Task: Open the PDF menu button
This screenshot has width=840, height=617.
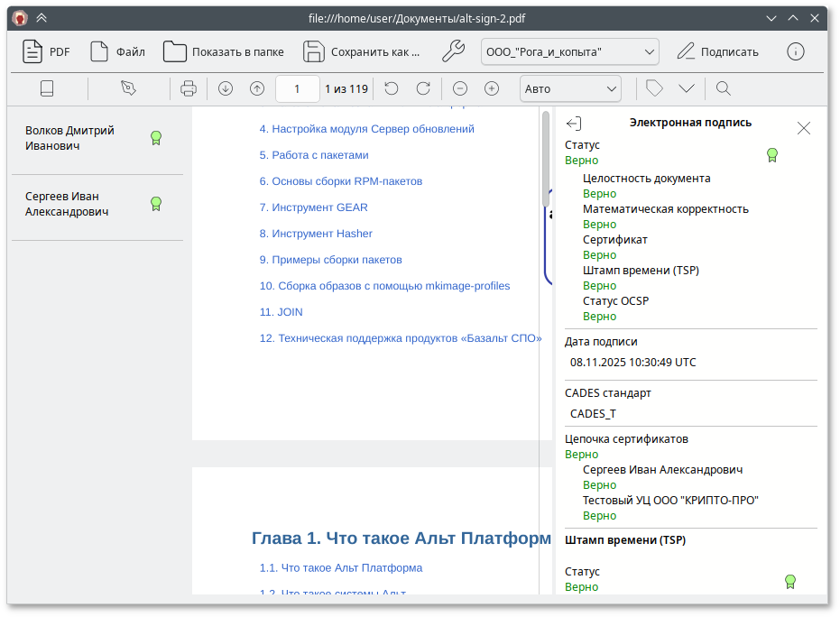Action: 46,52
